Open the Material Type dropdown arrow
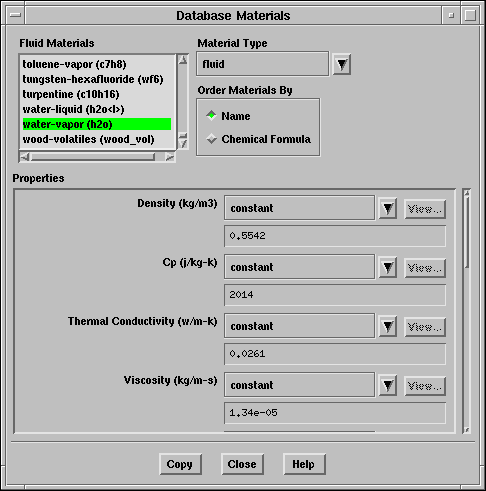The width and height of the screenshot is (486, 491). coord(342,64)
